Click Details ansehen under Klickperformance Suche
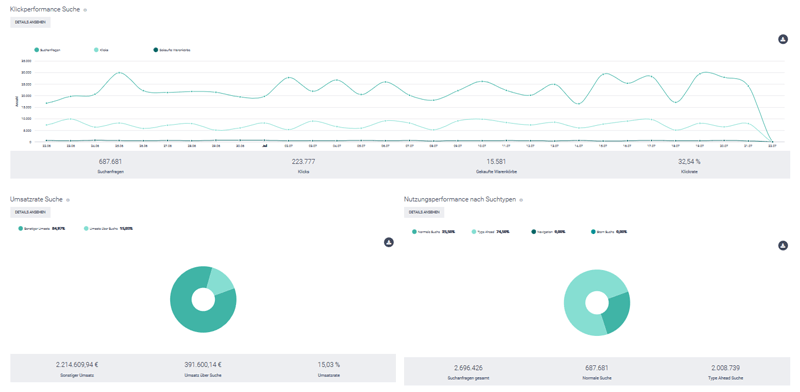 (30, 22)
